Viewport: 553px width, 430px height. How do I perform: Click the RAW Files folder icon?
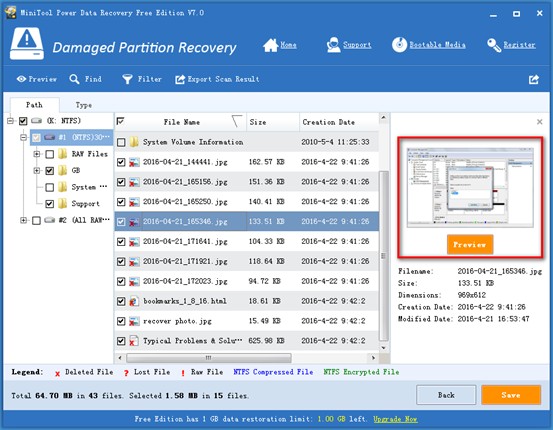(x=62, y=154)
